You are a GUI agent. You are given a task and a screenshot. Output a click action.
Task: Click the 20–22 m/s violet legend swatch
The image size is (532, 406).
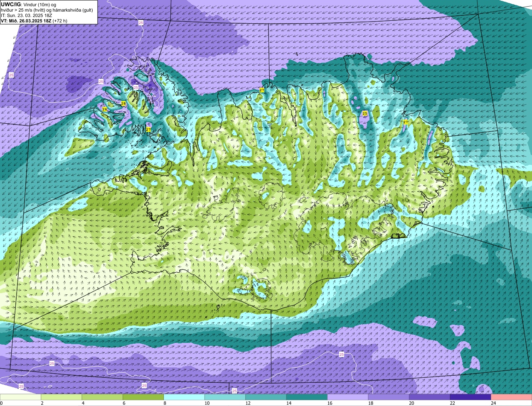430,397
